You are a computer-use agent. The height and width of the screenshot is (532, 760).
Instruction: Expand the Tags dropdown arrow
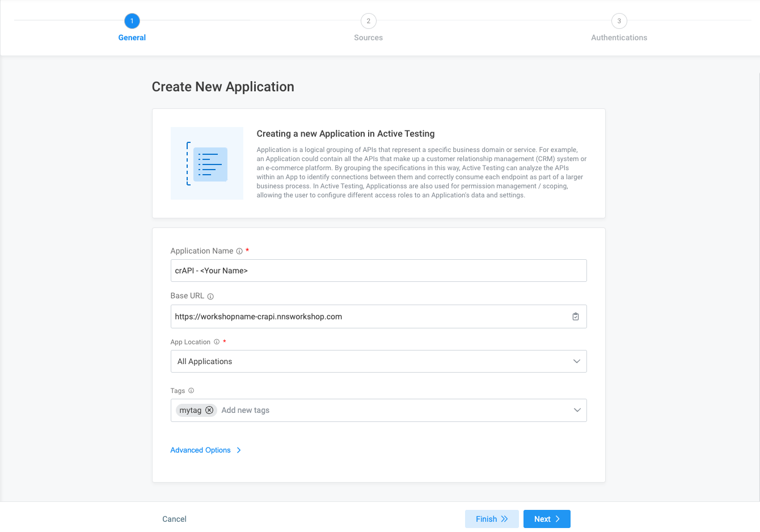point(577,410)
